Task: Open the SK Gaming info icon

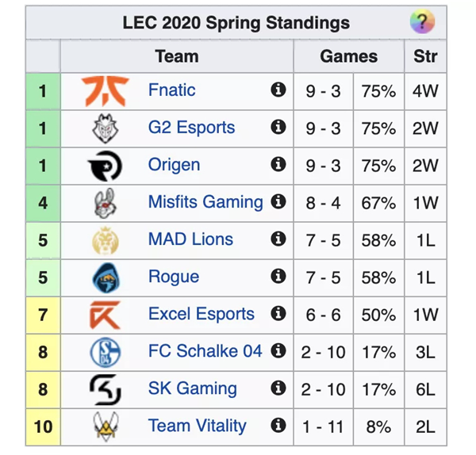Action: point(278,388)
